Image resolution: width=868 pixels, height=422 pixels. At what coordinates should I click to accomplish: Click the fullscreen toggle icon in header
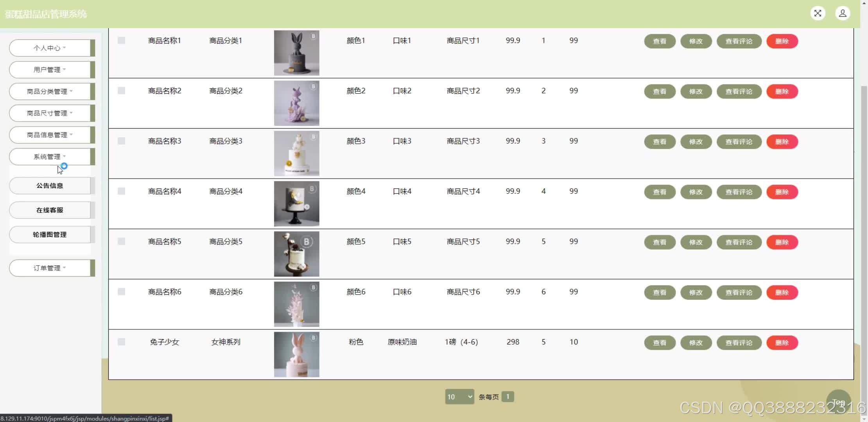tap(818, 13)
